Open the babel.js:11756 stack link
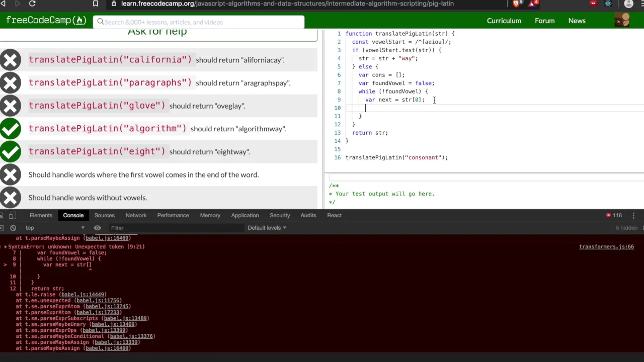 click(99, 301)
